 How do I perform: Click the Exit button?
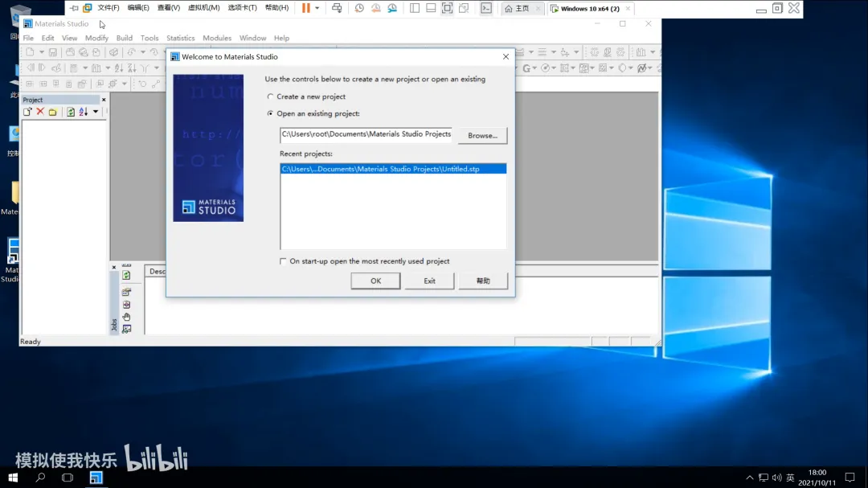[429, 281]
